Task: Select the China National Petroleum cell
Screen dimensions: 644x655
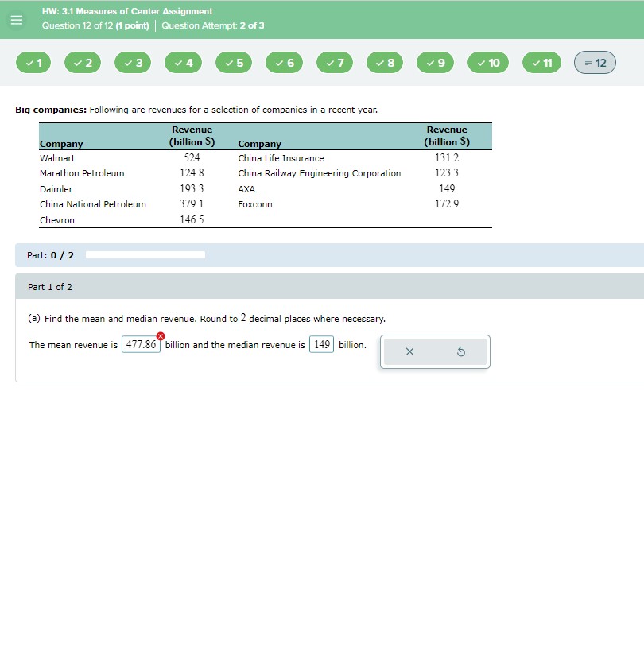Action: click(x=93, y=204)
